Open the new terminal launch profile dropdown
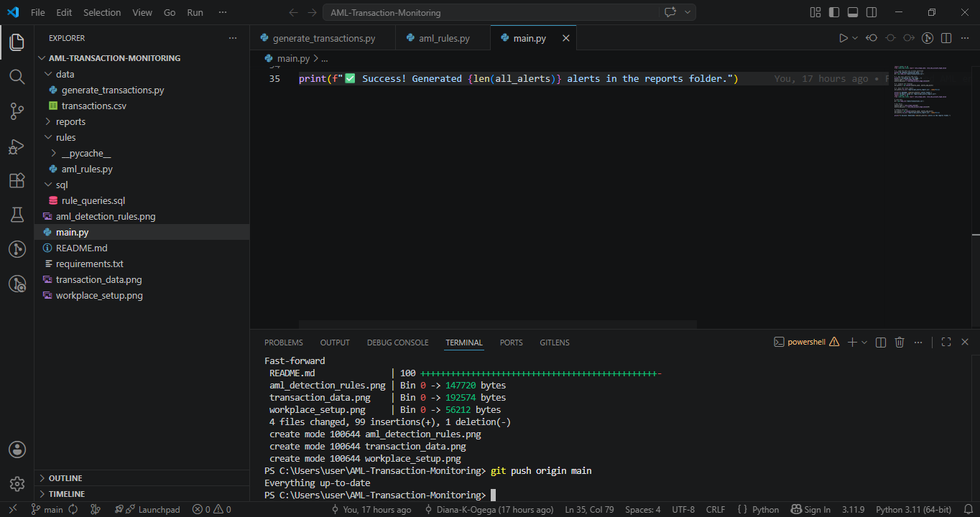Image resolution: width=980 pixels, height=517 pixels. 864,343
